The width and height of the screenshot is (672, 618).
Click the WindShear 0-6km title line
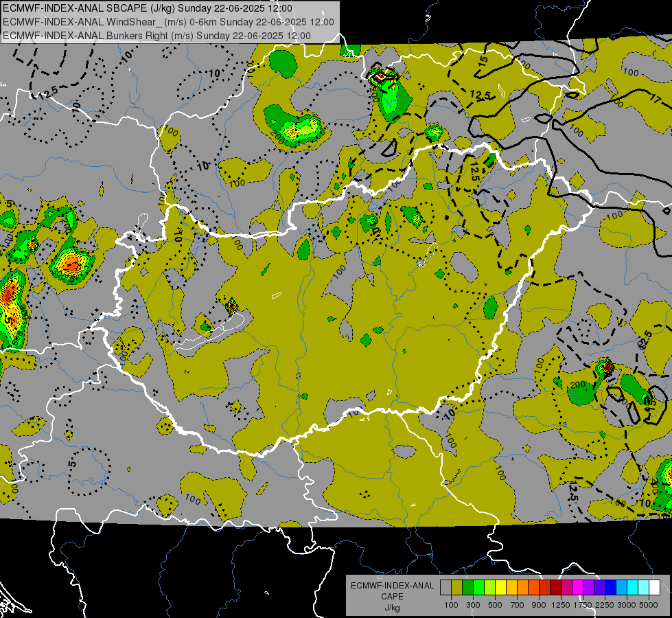[x=168, y=22]
